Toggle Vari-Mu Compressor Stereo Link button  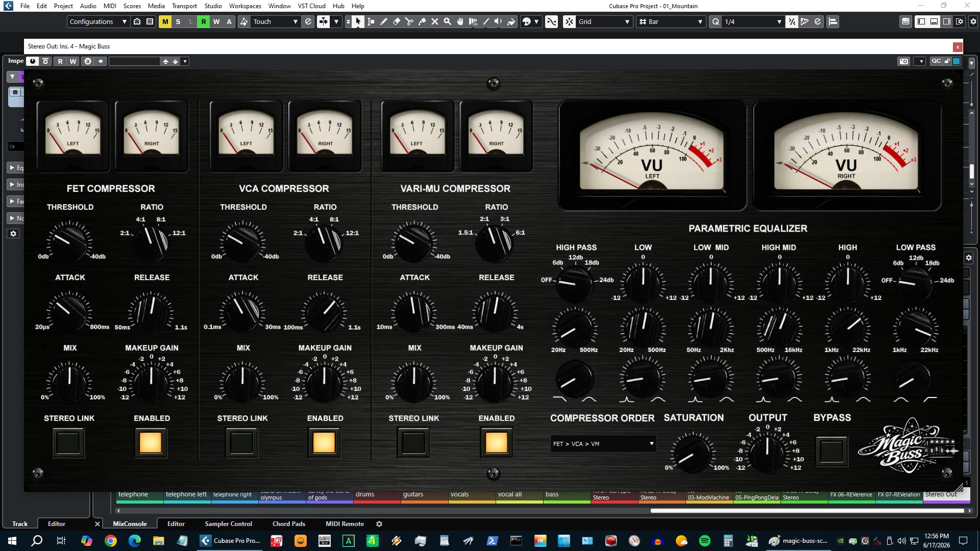point(413,442)
